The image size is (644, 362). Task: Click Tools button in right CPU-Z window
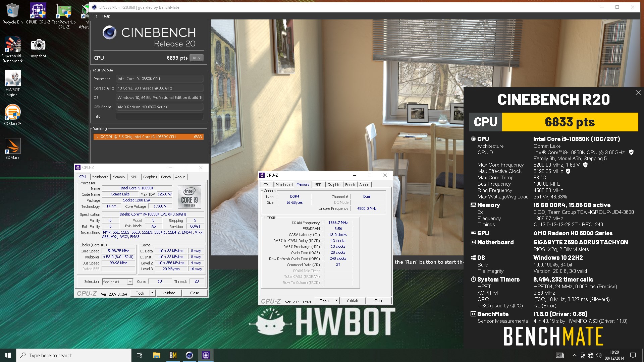click(324, 301)
